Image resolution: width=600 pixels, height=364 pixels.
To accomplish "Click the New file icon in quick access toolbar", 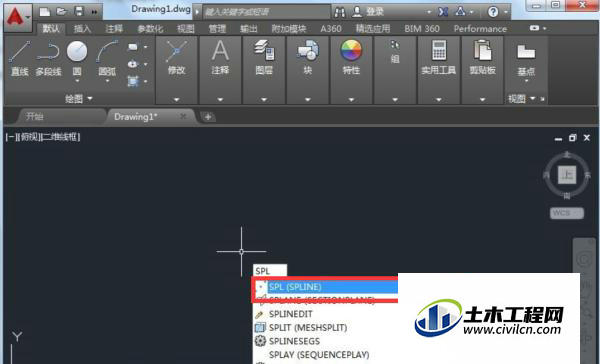I will (x=45, y=12).
